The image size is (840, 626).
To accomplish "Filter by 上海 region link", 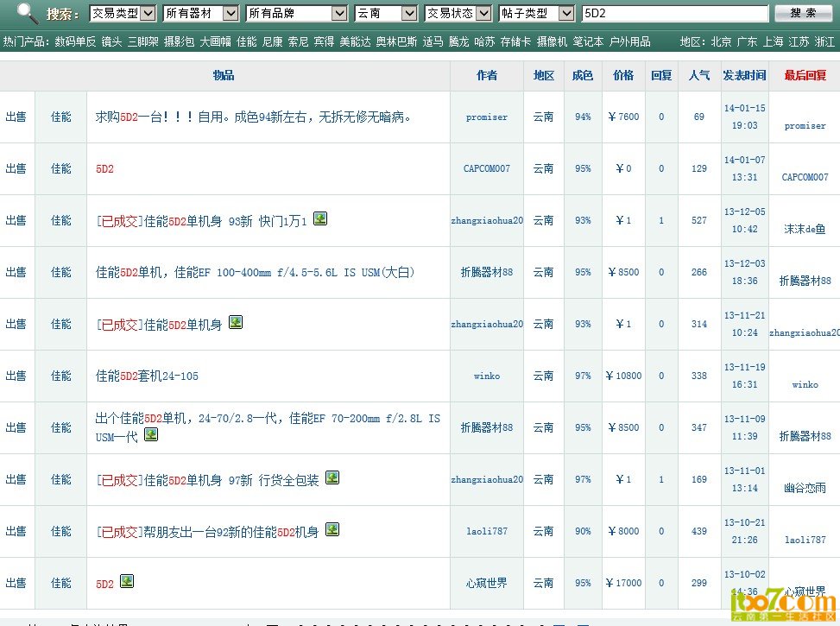I will [773, 41].
